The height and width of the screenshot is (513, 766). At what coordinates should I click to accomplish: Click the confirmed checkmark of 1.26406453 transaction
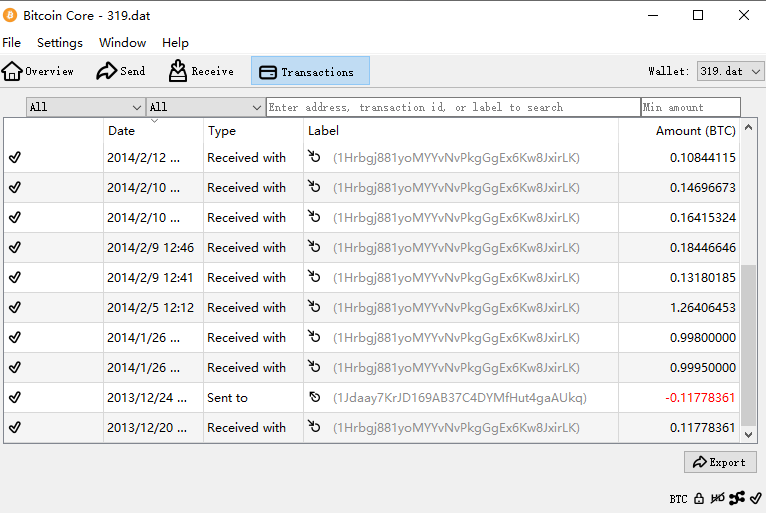[15, 308]
